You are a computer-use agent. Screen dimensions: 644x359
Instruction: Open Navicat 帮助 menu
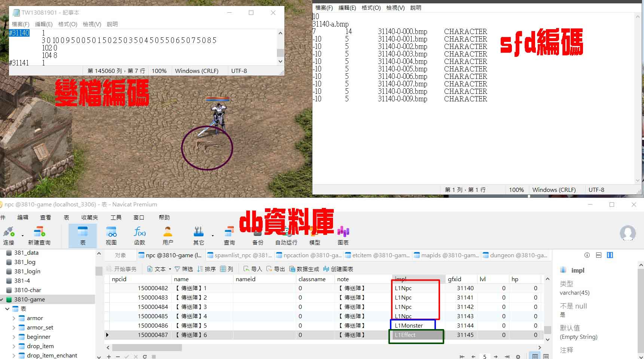click(x=164, y=217)
